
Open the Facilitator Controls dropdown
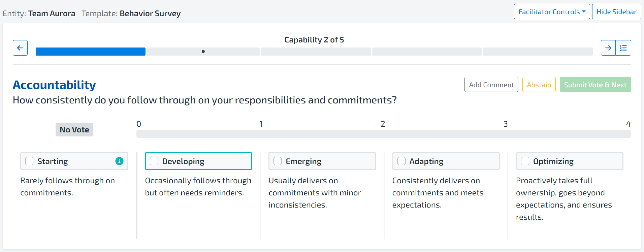[x=552, y=12]
